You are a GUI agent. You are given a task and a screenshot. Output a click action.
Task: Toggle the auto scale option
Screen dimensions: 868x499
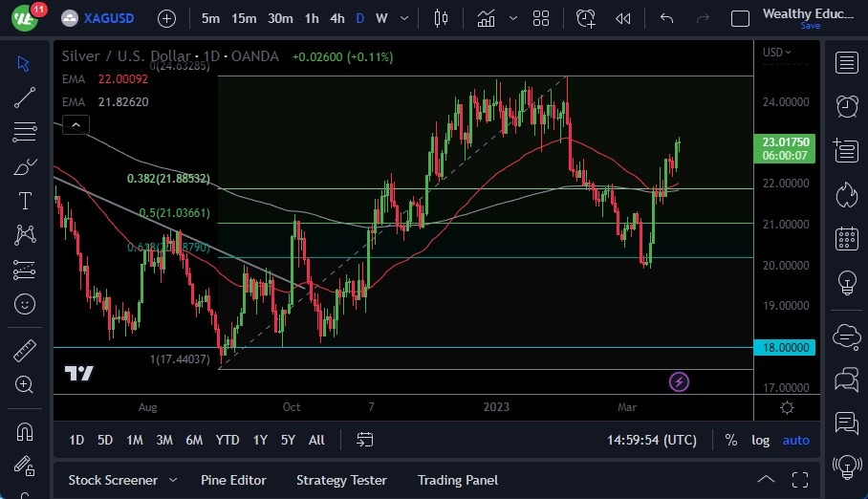(x=795, y=440)
